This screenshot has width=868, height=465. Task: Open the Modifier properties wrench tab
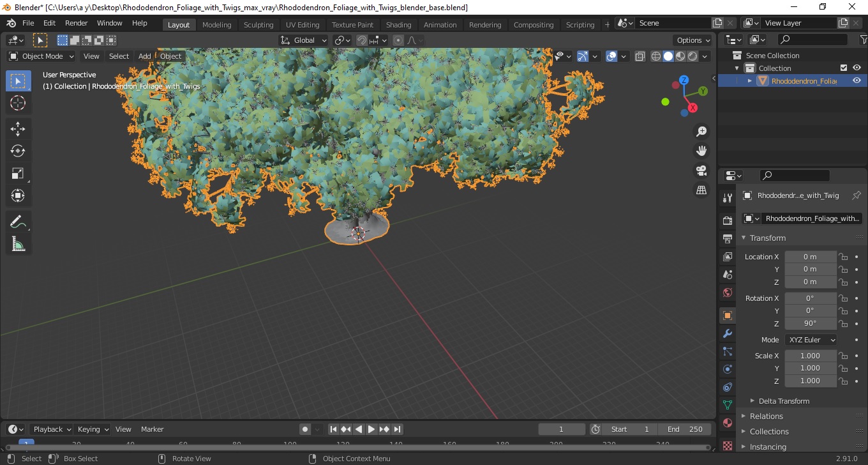[728, 333]
